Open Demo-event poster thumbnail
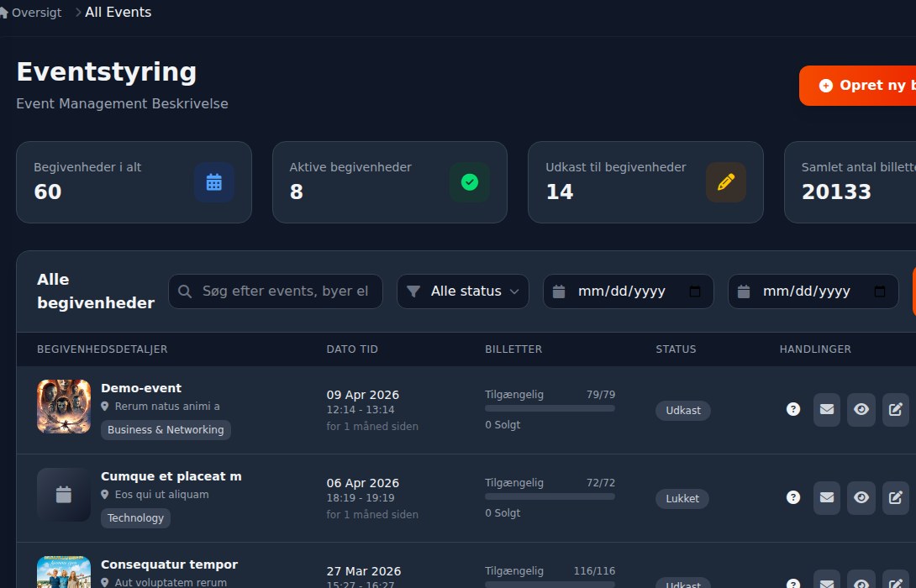 (x=64, y=407)
